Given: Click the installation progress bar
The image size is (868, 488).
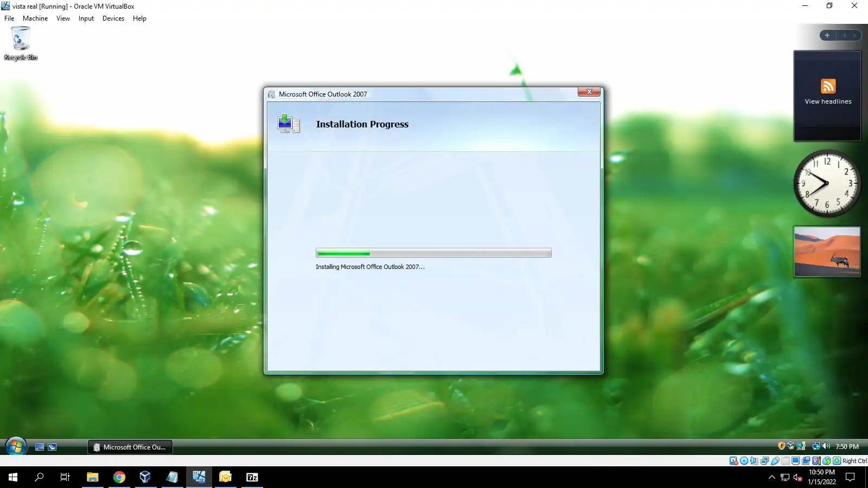Looking at the screenshot, I should pos(433,253).
